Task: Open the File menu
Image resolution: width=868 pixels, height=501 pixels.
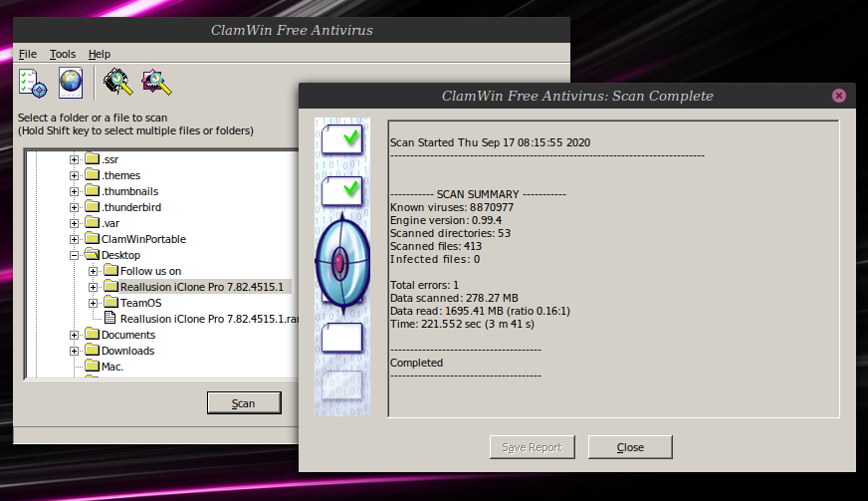Action: [x=28, y=54]
